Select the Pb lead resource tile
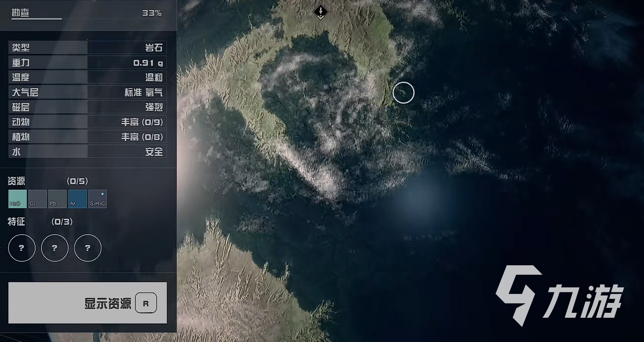The width and height of the screenshot is (644, 342). [x=57, y=199]
